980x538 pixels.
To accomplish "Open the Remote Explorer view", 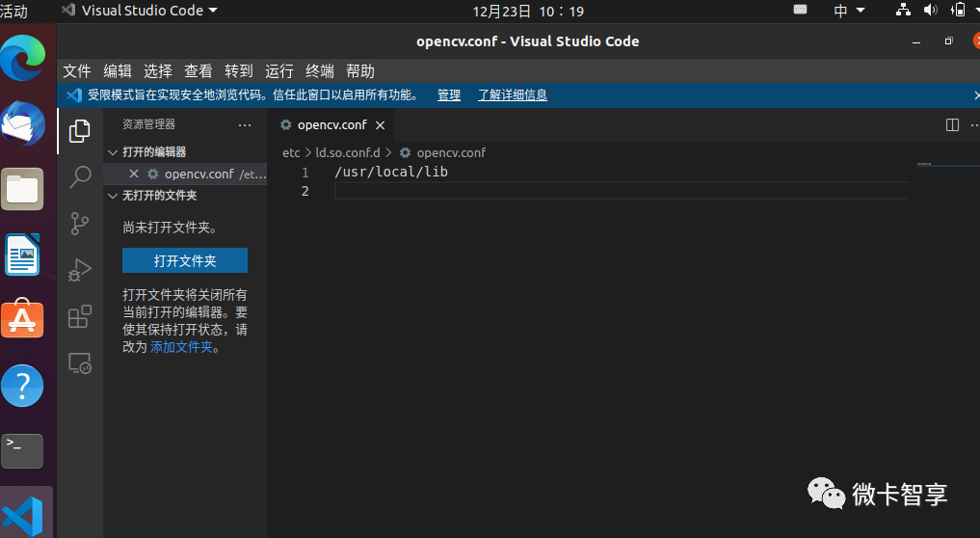I will [79, 363].
